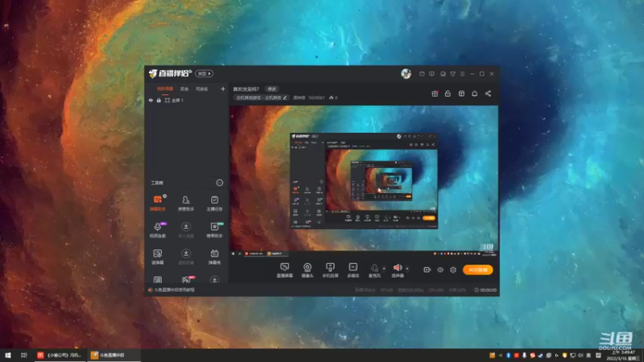Image resolution: width=644 pixels, height=362 pixels.
Task: Add a new scene with plus button
Action: 223,88
